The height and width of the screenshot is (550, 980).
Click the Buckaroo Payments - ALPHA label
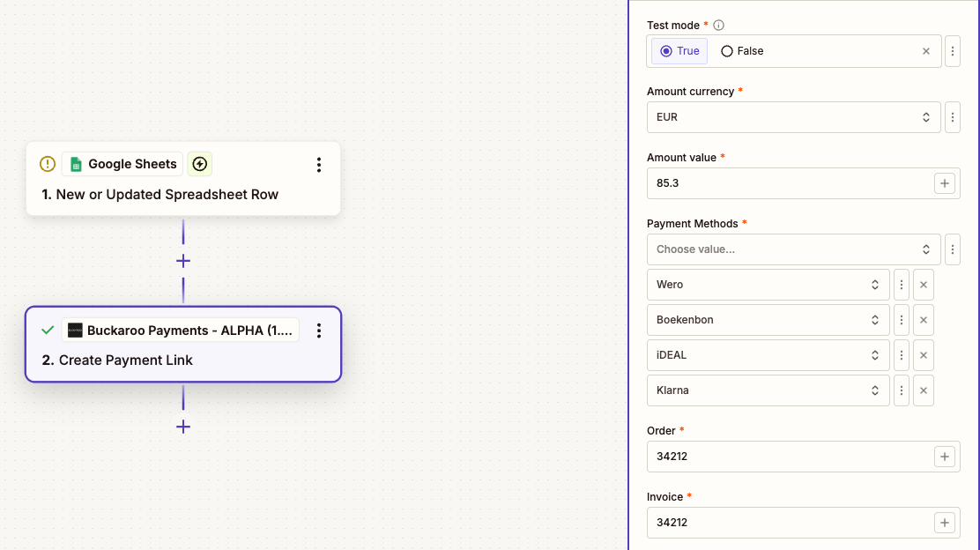[x=181, y=330]
